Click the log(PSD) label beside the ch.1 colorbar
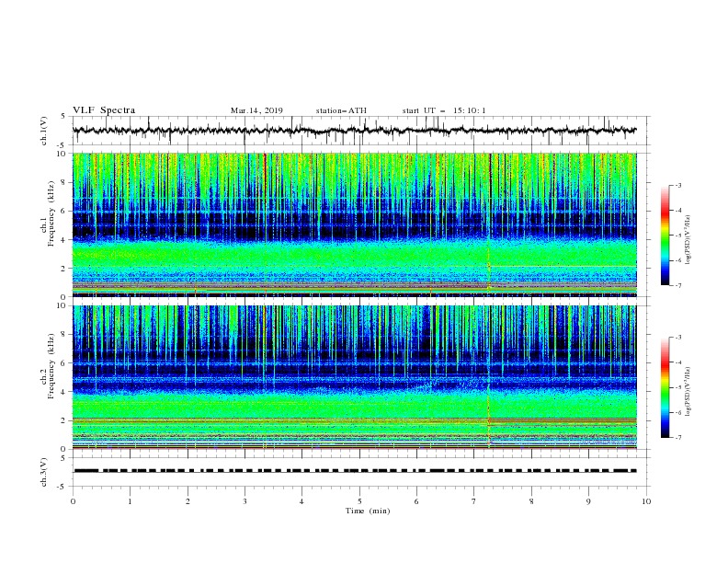 (688, 240)
